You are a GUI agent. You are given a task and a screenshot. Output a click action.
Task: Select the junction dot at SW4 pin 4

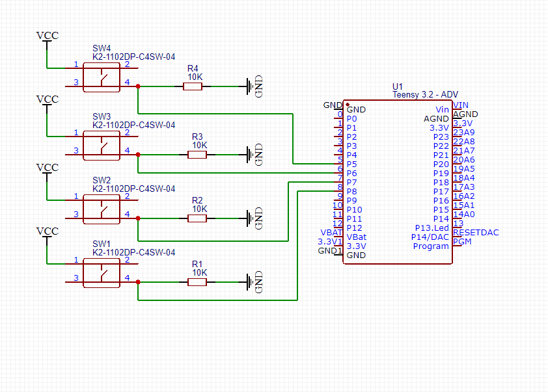coord(137,85)
